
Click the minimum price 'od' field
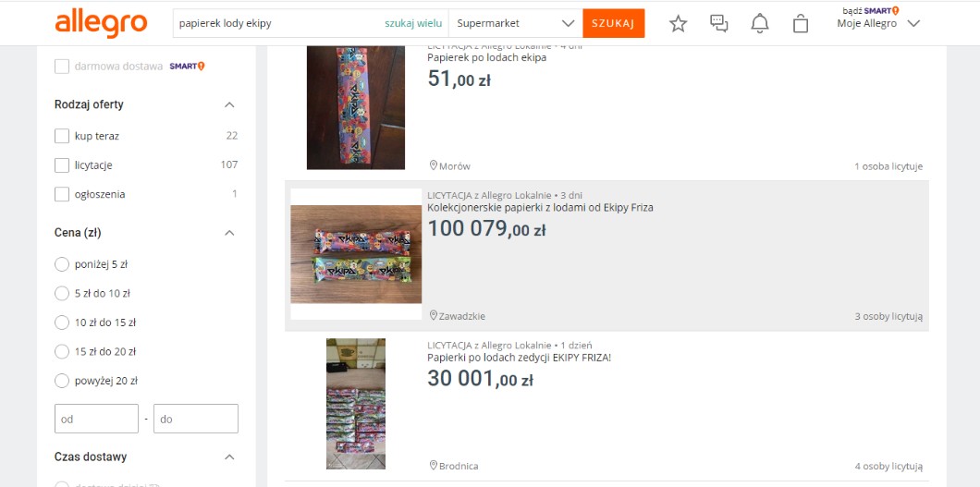click(96, 419)
